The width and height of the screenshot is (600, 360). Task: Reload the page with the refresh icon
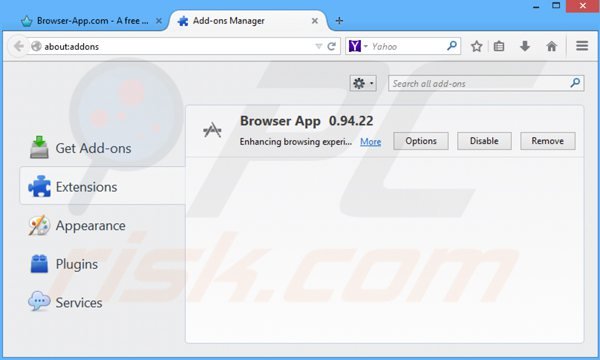coord(331,46)
